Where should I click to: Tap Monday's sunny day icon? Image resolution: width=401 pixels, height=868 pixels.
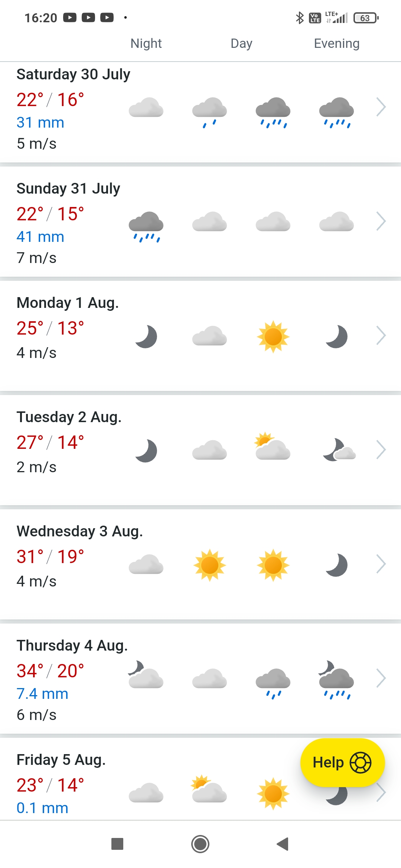coord(273,336)
